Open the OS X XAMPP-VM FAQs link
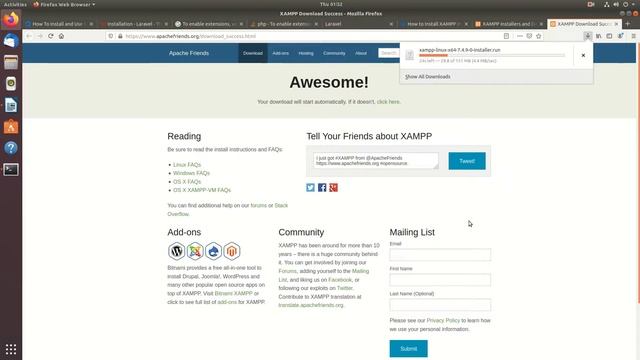Image resolution: width=640 pixels, height=360 pixels. [202, 190]
